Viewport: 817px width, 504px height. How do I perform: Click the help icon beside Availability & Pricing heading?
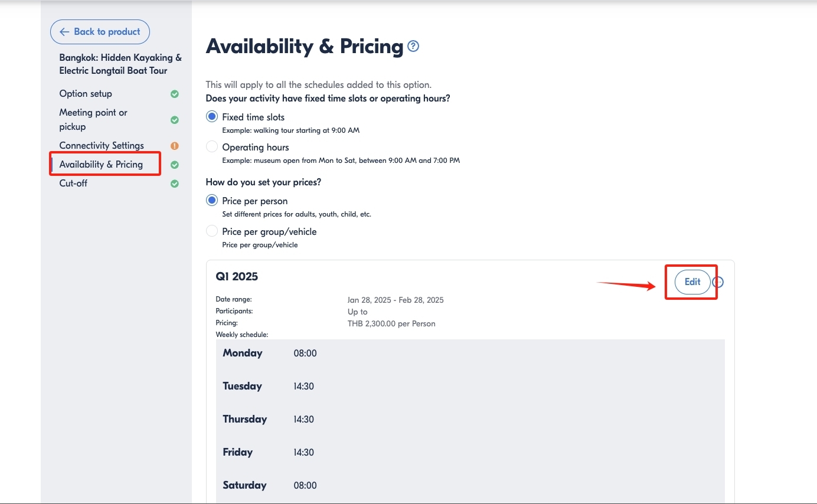pos(413,47)
